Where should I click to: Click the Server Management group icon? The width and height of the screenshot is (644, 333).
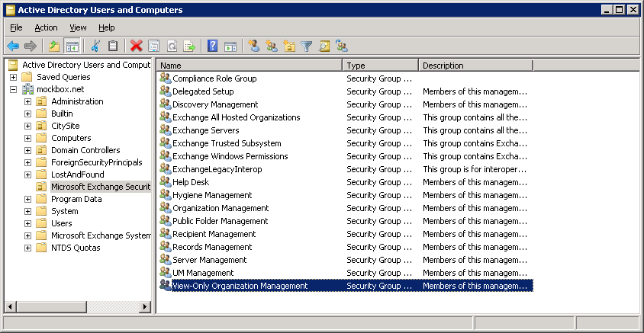165,260
